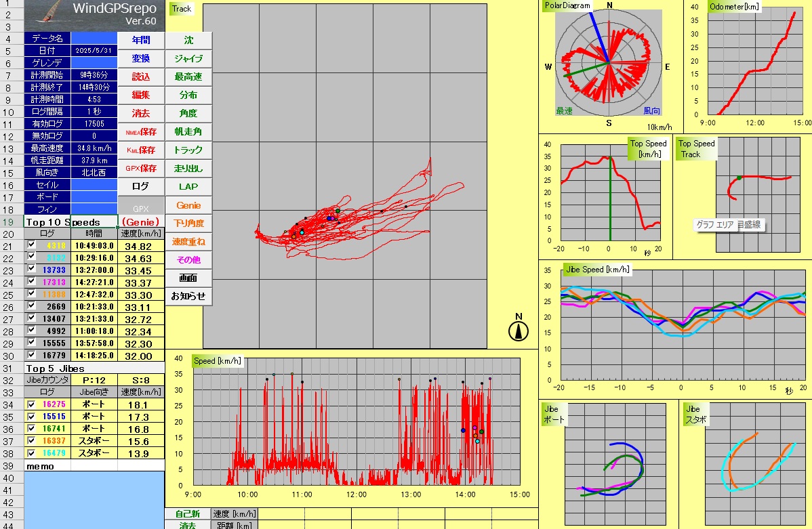Click the 読込 load button
This screenshot has width=812, height=529.
[141, 77]
